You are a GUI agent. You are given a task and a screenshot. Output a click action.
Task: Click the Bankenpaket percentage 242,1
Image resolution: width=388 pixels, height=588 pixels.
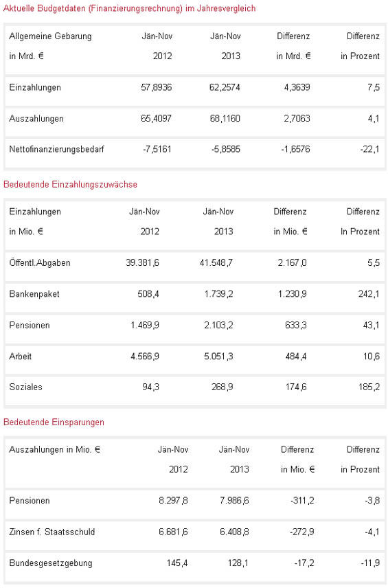click(369, 294)
